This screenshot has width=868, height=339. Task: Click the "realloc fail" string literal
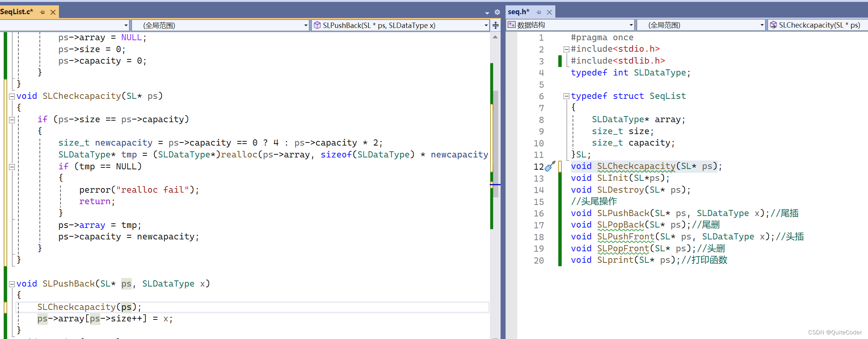pyautogui.click(x=153, y=190)
